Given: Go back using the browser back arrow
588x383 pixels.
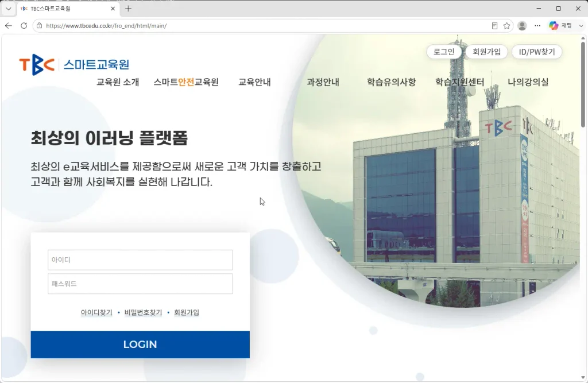Looking at the screenshot, I should (x=9, y=25).
